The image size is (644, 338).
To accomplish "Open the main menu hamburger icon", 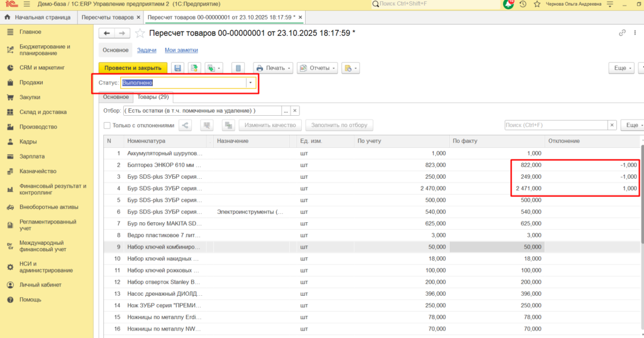I will pyautogui.click(x=26, y=4).
